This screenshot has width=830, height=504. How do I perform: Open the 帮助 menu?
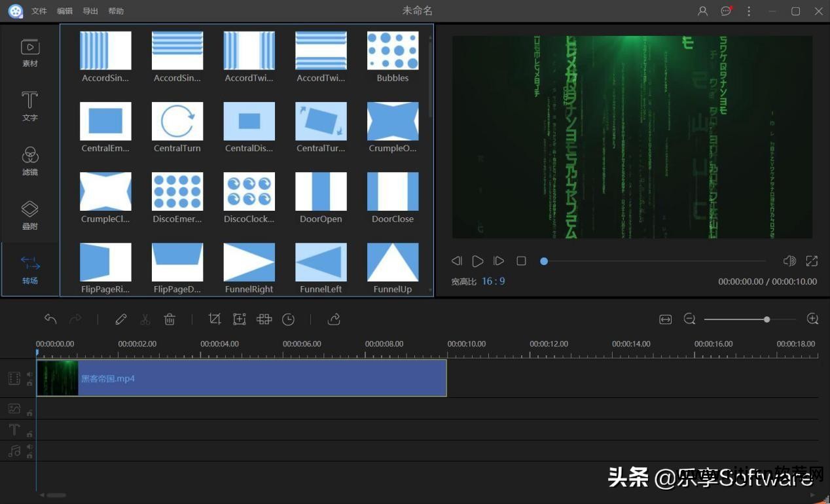[116, 11]
